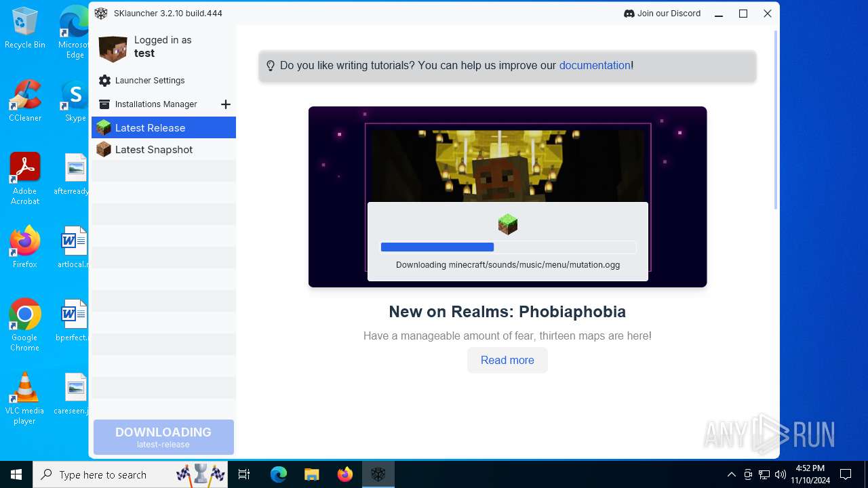868x488 pixels.
Task: Click SKlauncher taskbar icon
Action: coord(378,474)
